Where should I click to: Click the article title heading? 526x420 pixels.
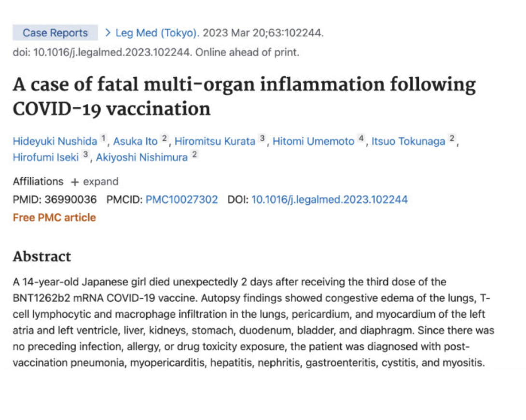pyautogui.click(x=244, y=96)
